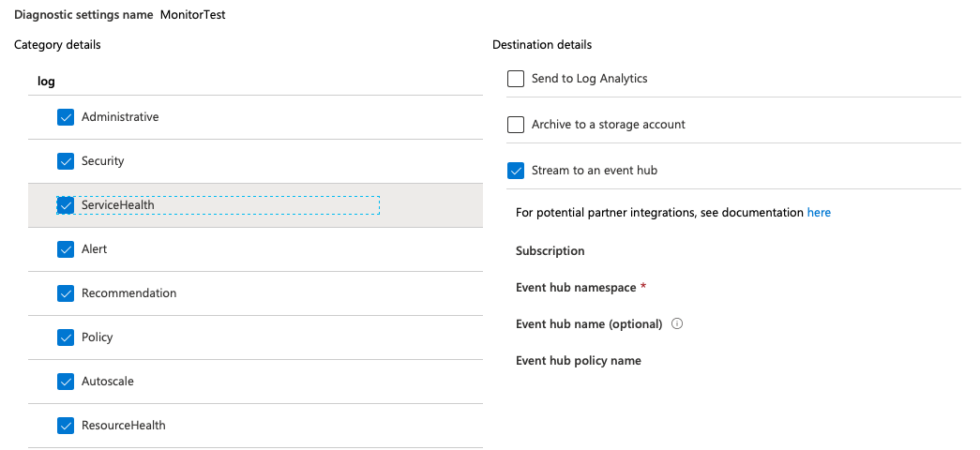Viewport: 980px width, 450px height.
Task: Click the ServiceHealth row label
Action: 118,205
